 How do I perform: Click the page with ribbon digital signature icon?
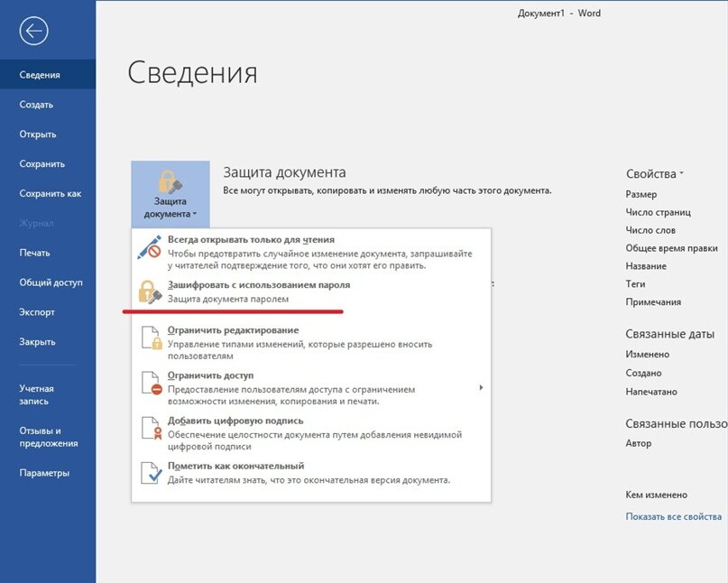[x=152, y=429]
